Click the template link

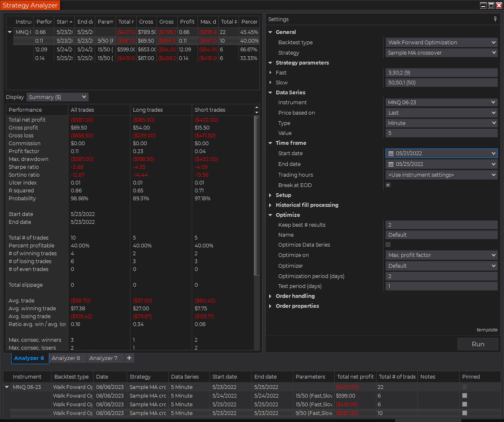point(487,330)
